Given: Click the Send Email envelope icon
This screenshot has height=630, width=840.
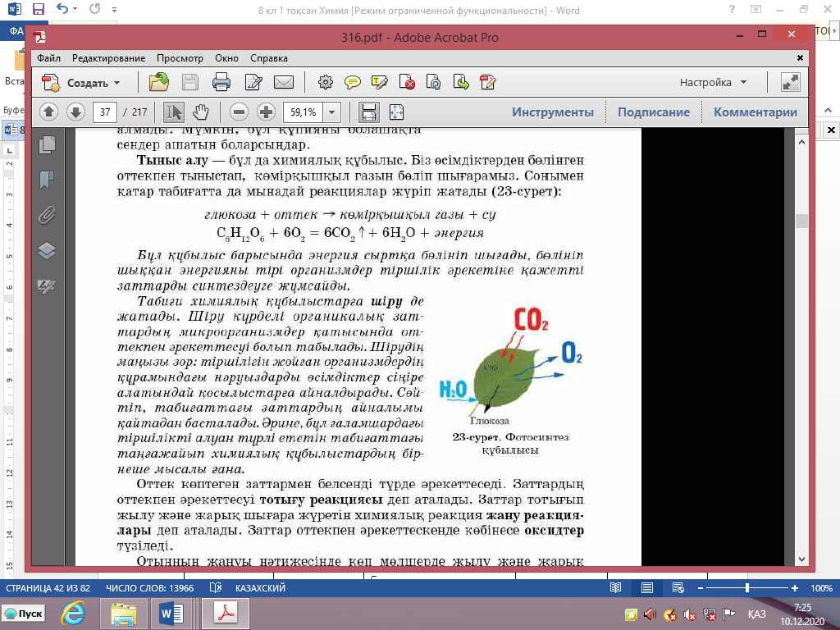Looking at the screenshot, I should pyautogui.click(x=283, y=82).
